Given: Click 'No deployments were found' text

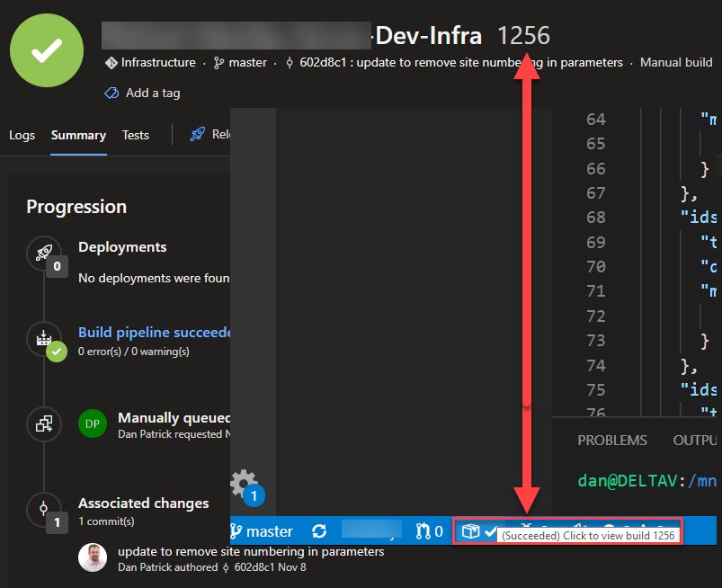Looking at the screenshot, I should [x=154, y=278].
